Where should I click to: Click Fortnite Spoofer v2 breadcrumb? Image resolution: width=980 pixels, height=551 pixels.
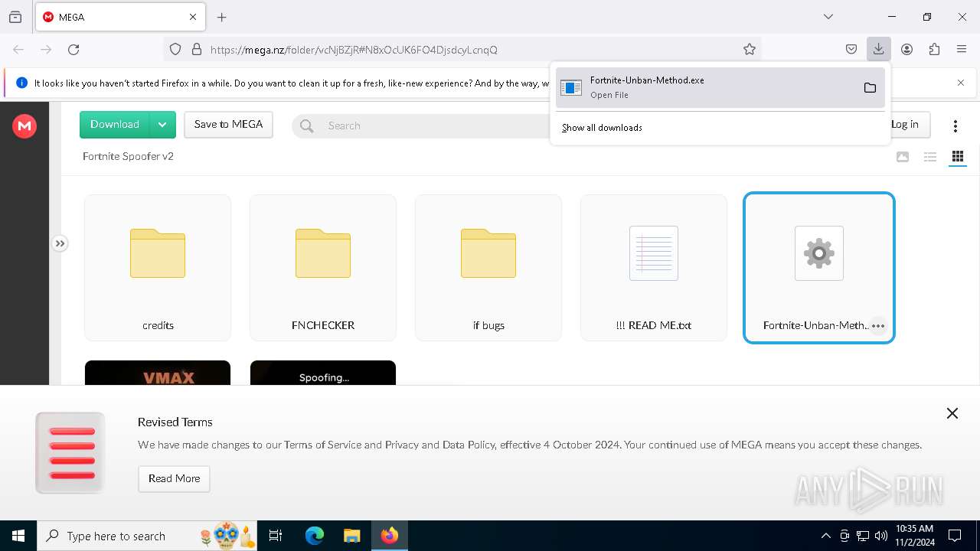128,156
